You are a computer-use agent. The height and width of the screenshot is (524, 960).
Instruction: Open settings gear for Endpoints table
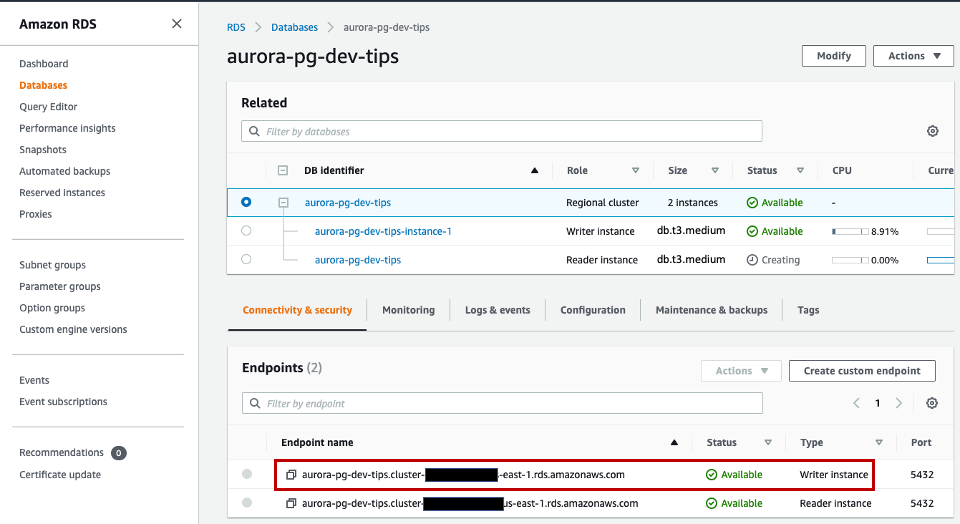point(932,403)
